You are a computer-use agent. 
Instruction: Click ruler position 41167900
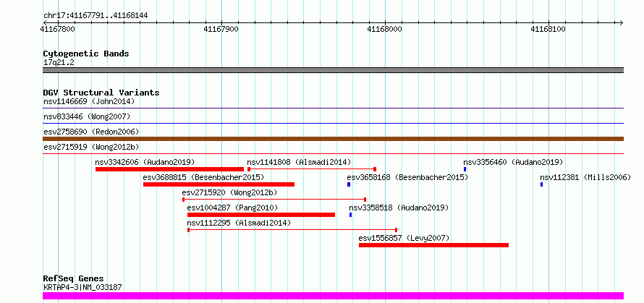click(x=221, y=29)
